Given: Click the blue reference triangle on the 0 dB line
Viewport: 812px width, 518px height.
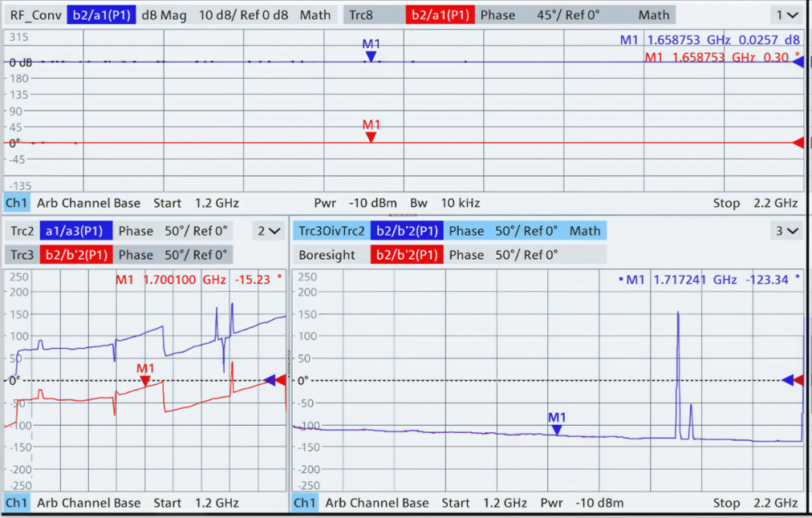Looking at the screenshot, I should coord(798,62).
